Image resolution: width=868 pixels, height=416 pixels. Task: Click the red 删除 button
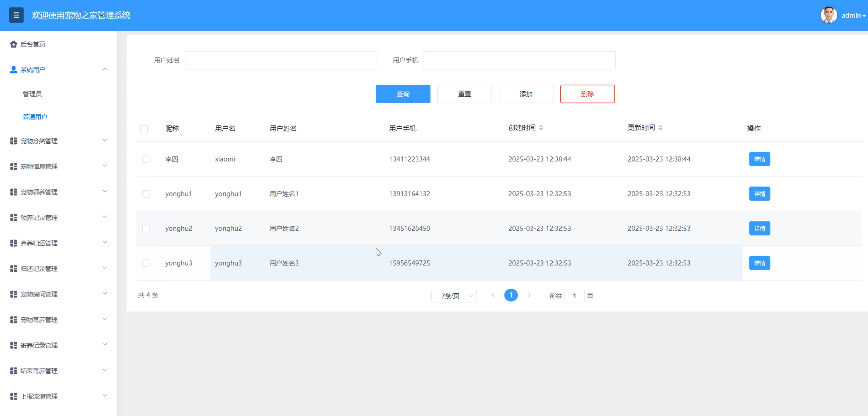(587, 94)
